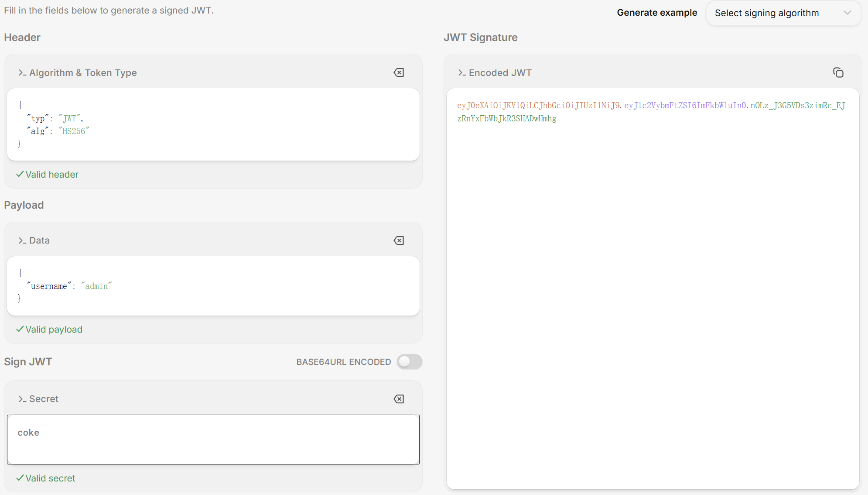Open the Select signing algorithm dropdown
868x495 pixels.
pyautogui.click(x=766, y=13)
